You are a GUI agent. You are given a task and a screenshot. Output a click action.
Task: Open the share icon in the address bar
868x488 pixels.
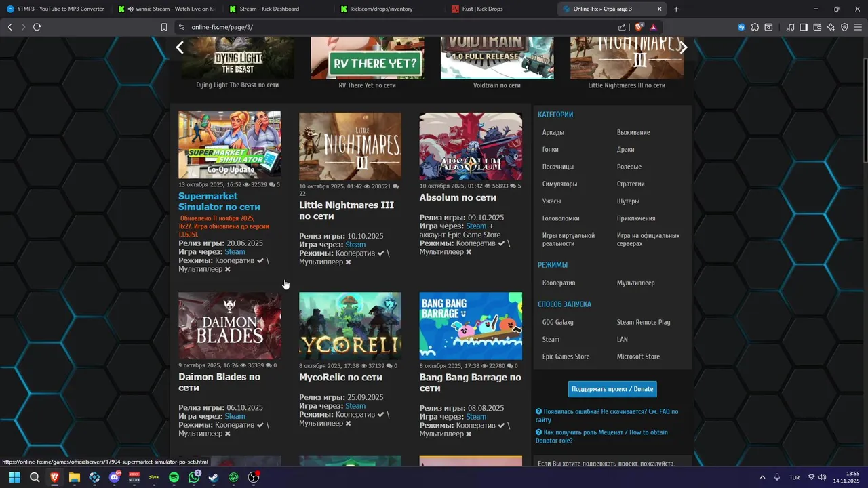click(622, 27)
